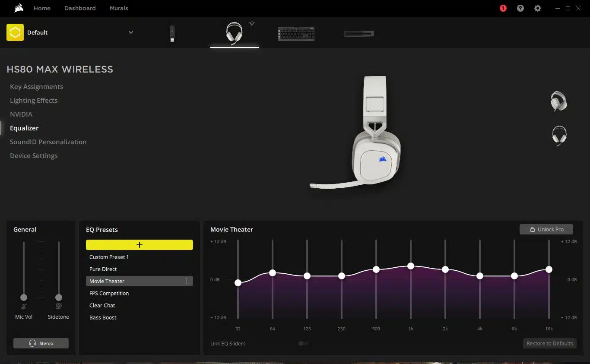Click the Corsair sails logo
Screen dimensions: 590x364
click(x=19, y=8)
